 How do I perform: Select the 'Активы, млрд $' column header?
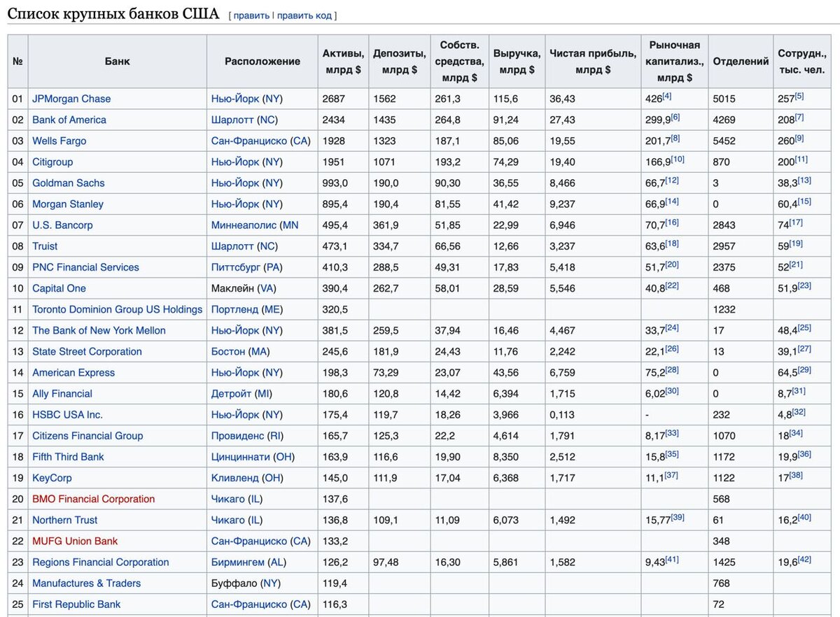343,62
